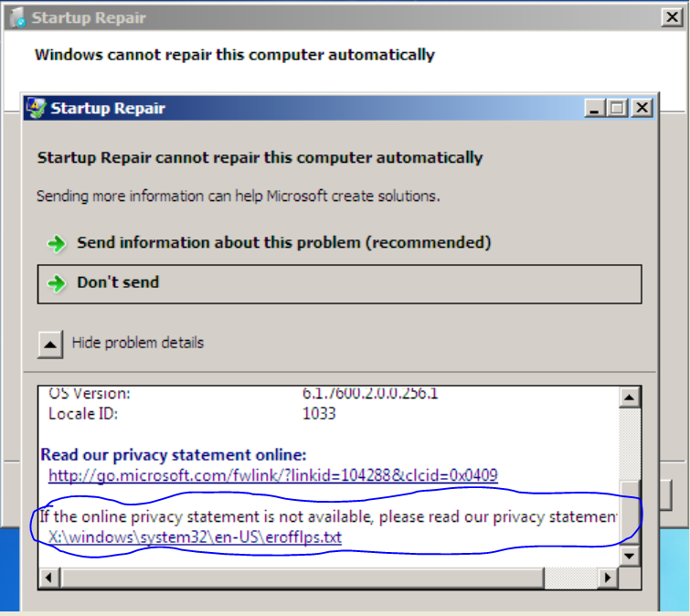The height and width of the screenshot is (616, 690).
Task: Click the horizontal scrollbar right arrow
Action: pyautogui.click(x=608, y=578)
